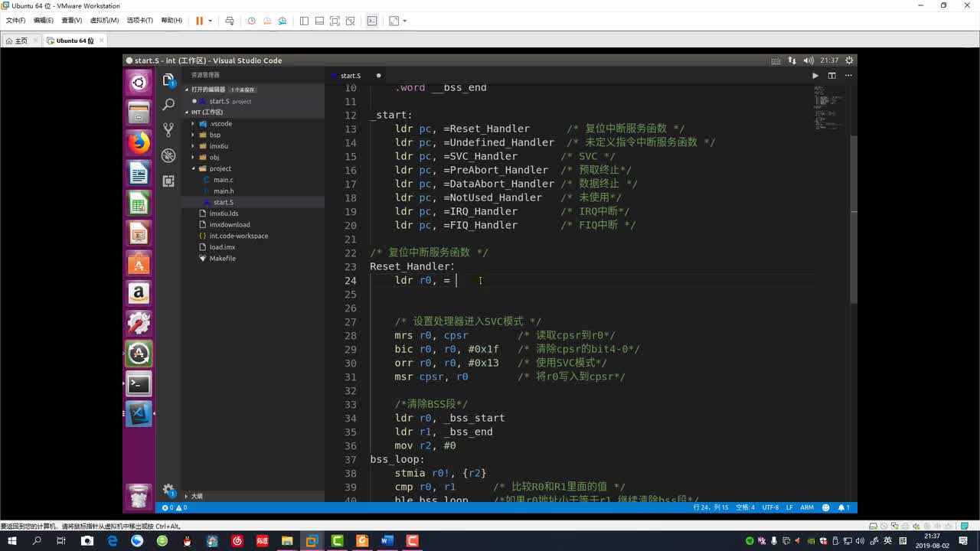Open Ubuntu Software Center in dock
This screenshot has width=980, height=551.
[x=139, y=264]
